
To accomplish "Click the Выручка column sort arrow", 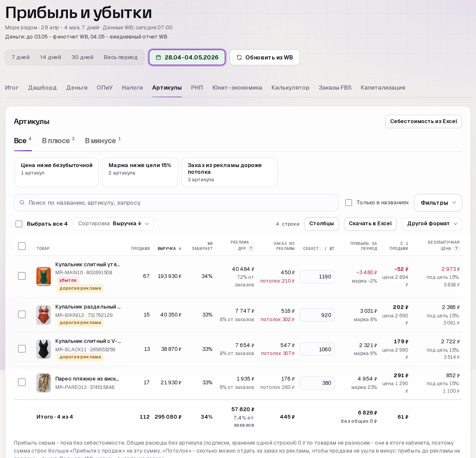I will click(180, 248).
